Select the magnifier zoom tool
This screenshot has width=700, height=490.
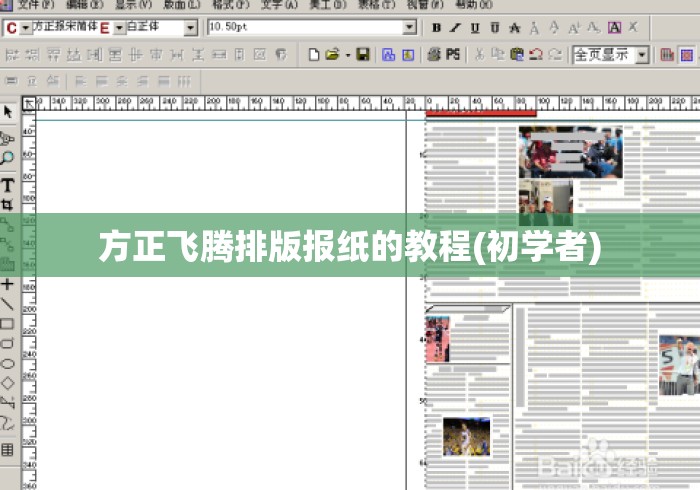point(7,158)
